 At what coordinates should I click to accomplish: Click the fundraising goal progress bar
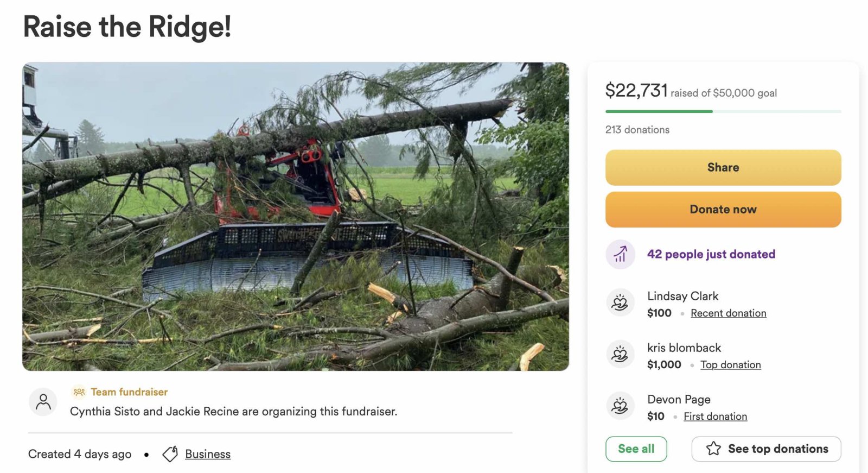click(x=723, y=111)
